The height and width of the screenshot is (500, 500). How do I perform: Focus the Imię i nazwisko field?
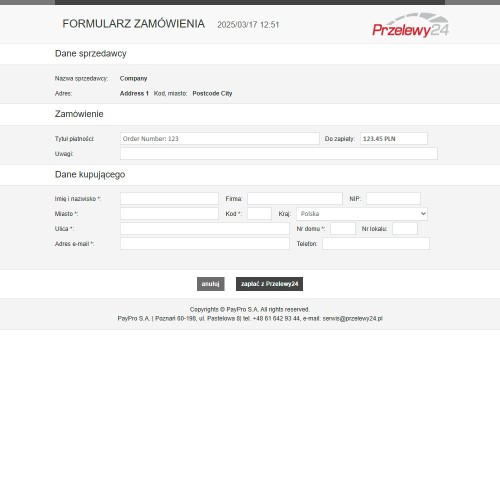[169, 199]
